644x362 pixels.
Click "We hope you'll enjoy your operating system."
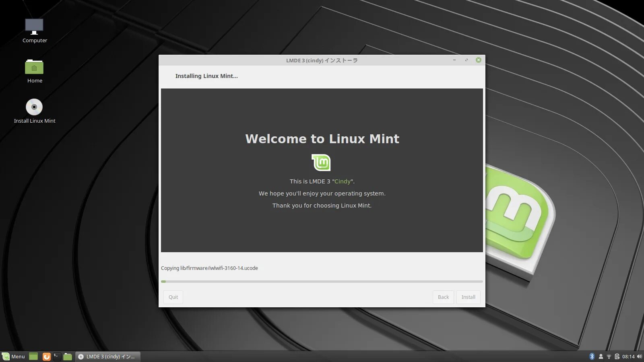pyautogui.click(x=322, y=193)
